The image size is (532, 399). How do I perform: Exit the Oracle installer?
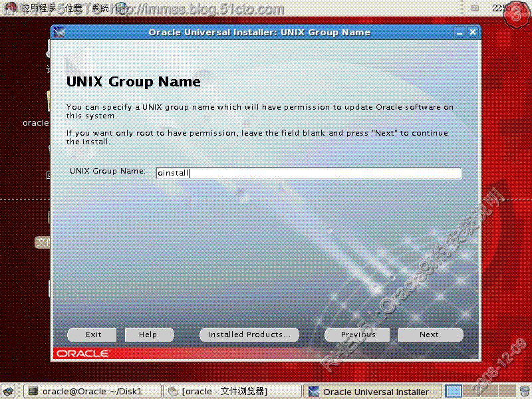pyautogui.click(x=92, y=334)
